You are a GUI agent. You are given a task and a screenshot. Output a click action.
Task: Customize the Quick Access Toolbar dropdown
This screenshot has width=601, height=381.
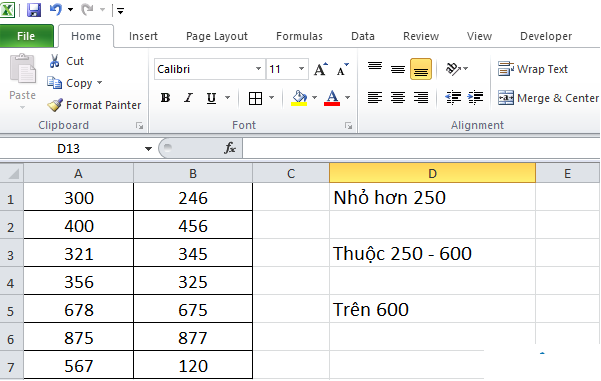[120, 11]
